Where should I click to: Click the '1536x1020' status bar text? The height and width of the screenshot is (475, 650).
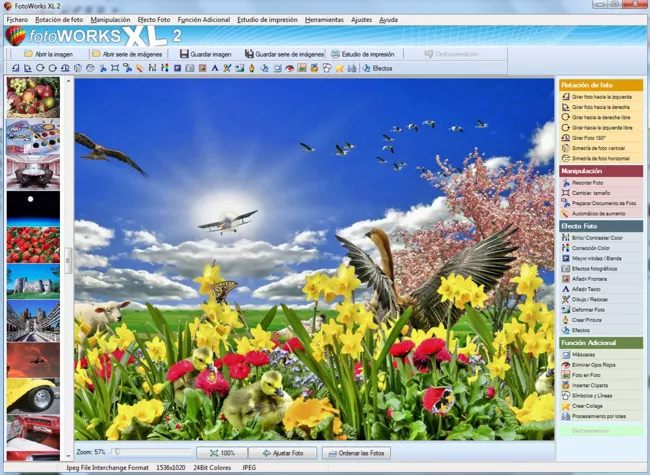pyautogui.click(x=170, y=468)
